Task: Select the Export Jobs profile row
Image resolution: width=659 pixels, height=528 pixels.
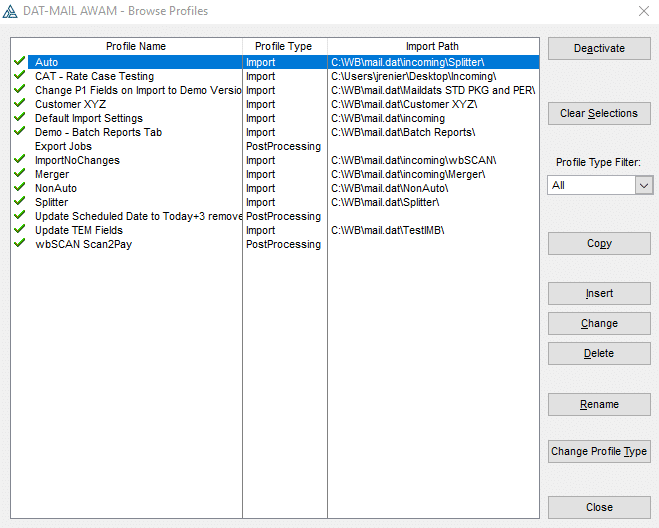Action: 64,146
